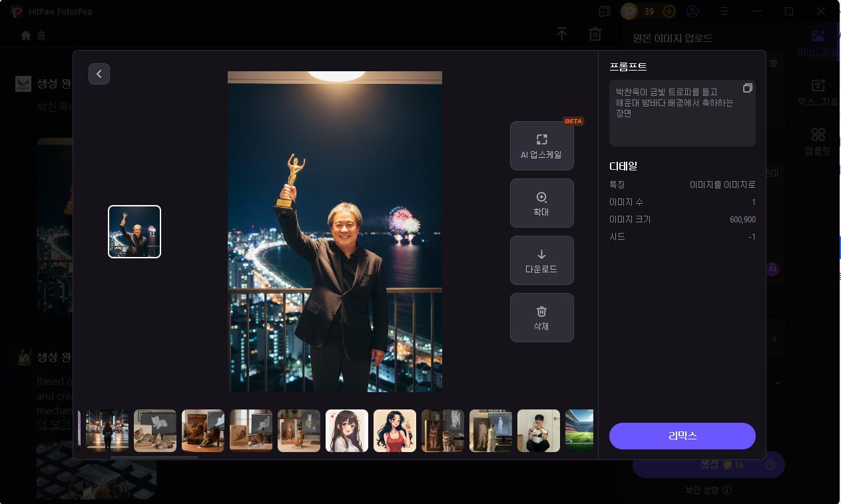Open the user account profile icon

[x=693, y=11]
